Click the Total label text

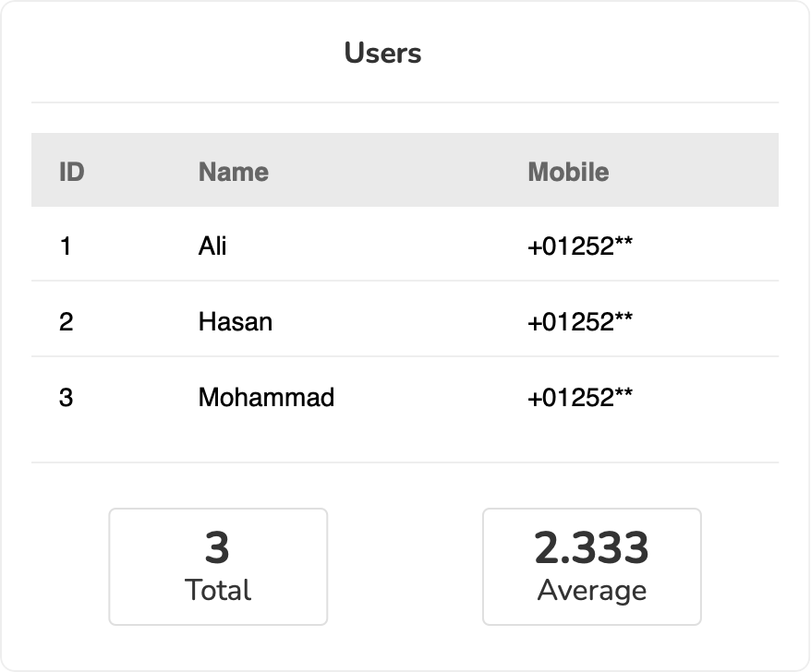click(x=218, y=590)
